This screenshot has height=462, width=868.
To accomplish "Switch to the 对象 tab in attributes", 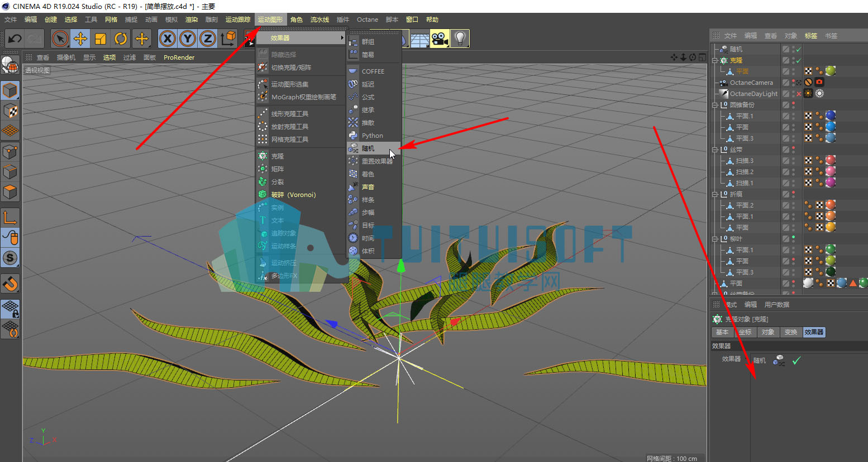I will [768, 332].
